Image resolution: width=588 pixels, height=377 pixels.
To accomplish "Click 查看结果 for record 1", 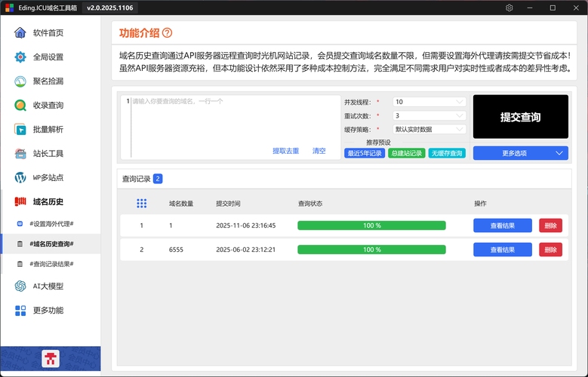I will tap(503, 225).
